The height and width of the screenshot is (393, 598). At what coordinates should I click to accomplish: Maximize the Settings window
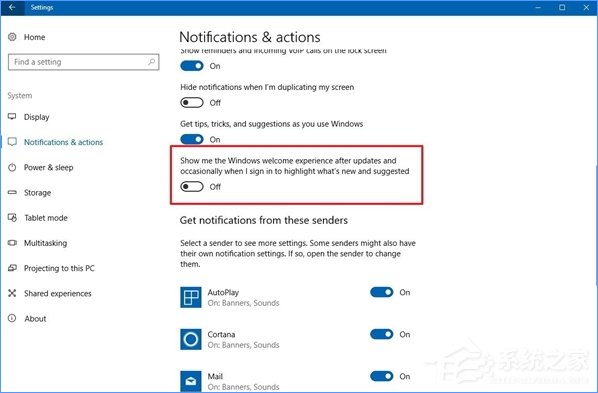562,7
